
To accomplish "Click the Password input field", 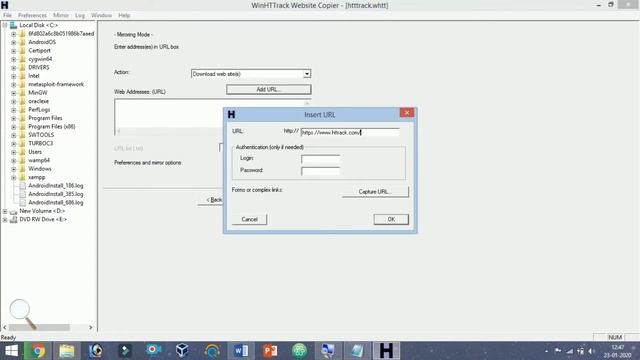I will pyautogui.click(x=320, y=171).
